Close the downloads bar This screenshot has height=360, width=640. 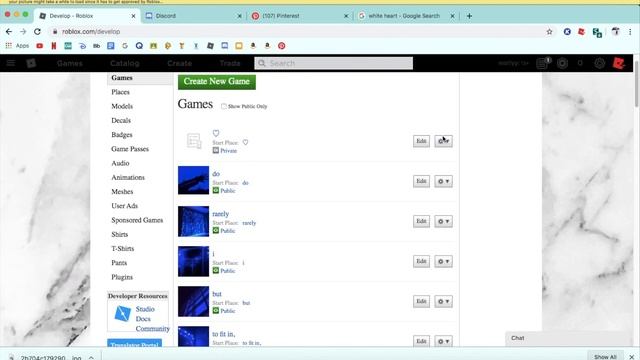[x=631, y=357]
